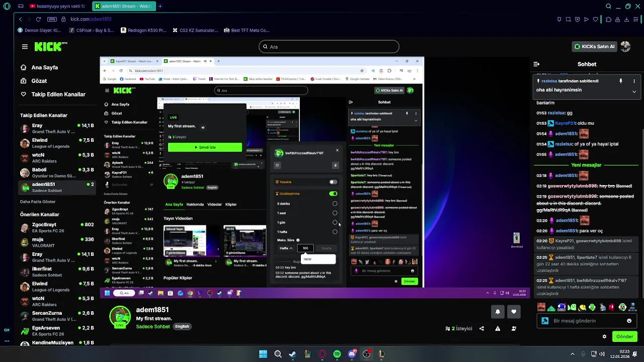
Task: Open the emoji picker in message box
Action: pyautogui.click(x=629, y=321)
